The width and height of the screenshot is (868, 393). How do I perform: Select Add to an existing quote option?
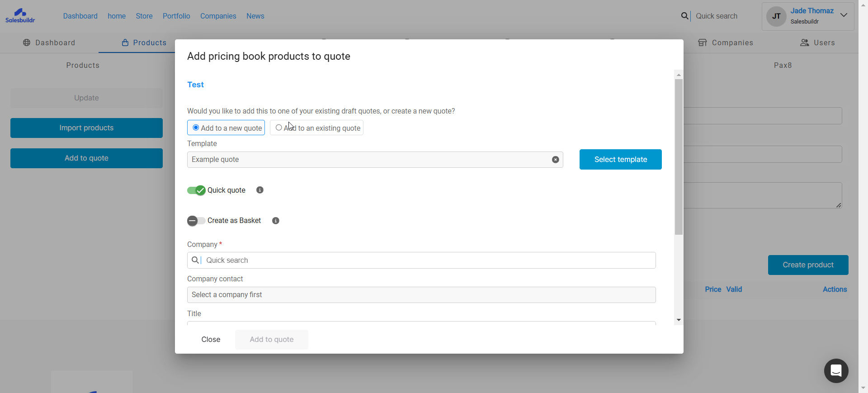point(317,128)
